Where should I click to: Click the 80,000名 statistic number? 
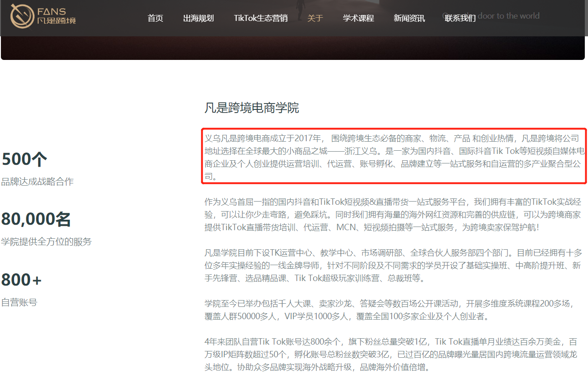coord(36,219)
